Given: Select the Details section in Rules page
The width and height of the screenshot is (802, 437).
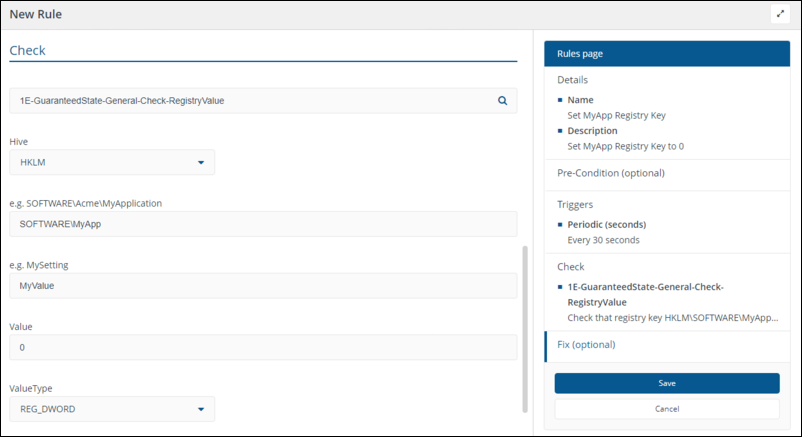Looking at the screenshot, I should (x=573, y=80).
